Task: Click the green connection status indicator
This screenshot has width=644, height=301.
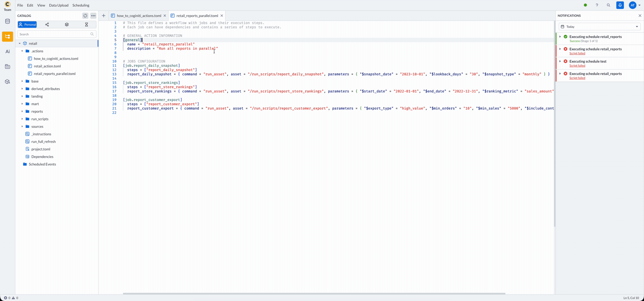Action: coord(585,5)
